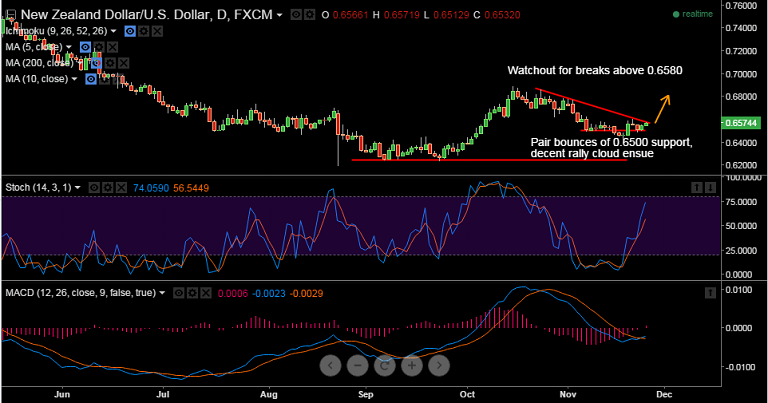Open main series settings gear
Screen dimensions: 768x403
[x=310, y=15]
